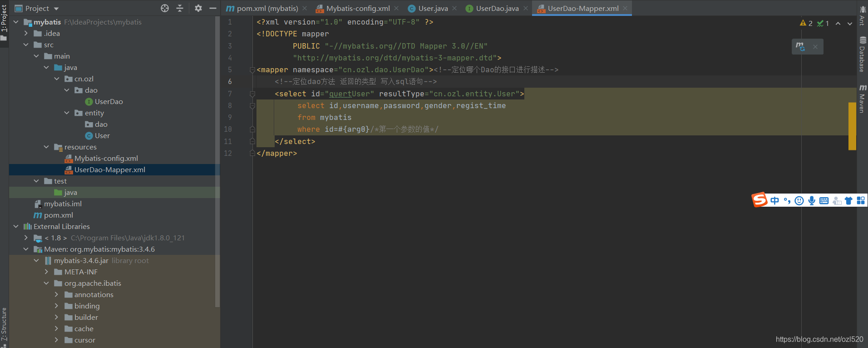Image resolution: width=868 pixels, height=348 pixels.
Task: Click the Sogou input method logo
Action: (x=759, y=200)
